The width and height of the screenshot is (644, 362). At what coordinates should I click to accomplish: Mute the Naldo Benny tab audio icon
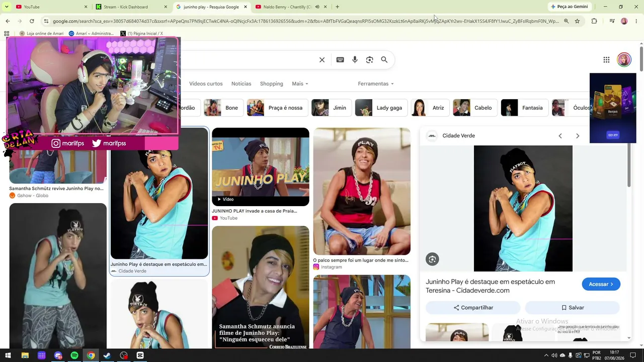[x=317, y=7]
